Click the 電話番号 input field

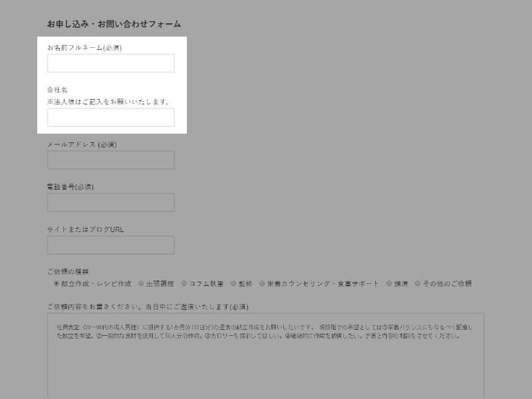(110, 203)
